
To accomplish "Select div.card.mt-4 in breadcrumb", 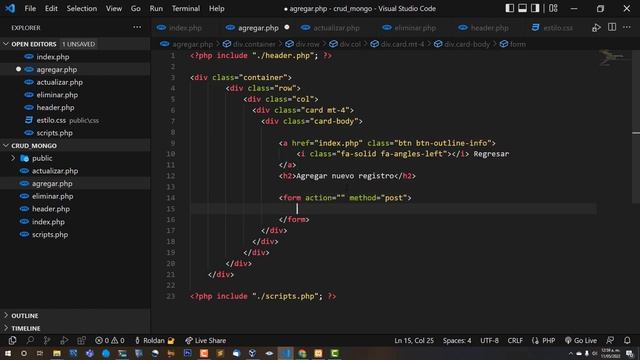I will pyautogui.click(x=397, y=44).
